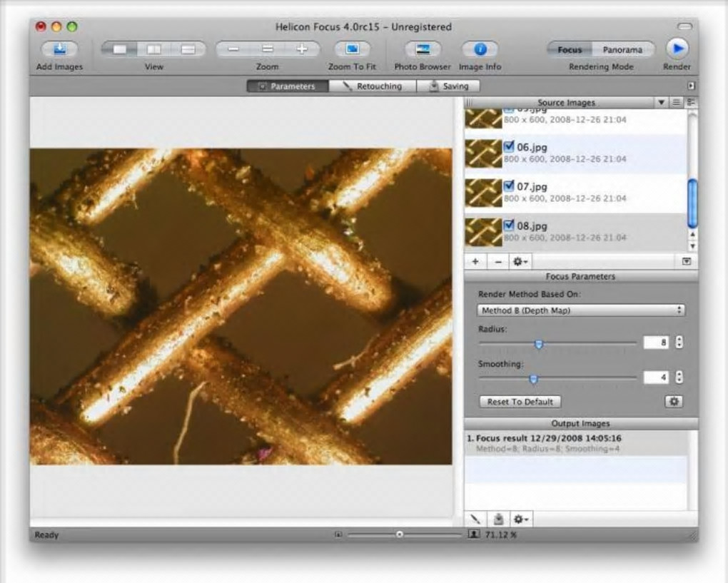Viewport: 728px width, 583px height.
Task: Click the Reset To Default button
Action: pyautogui.click(x=520, y=402)
